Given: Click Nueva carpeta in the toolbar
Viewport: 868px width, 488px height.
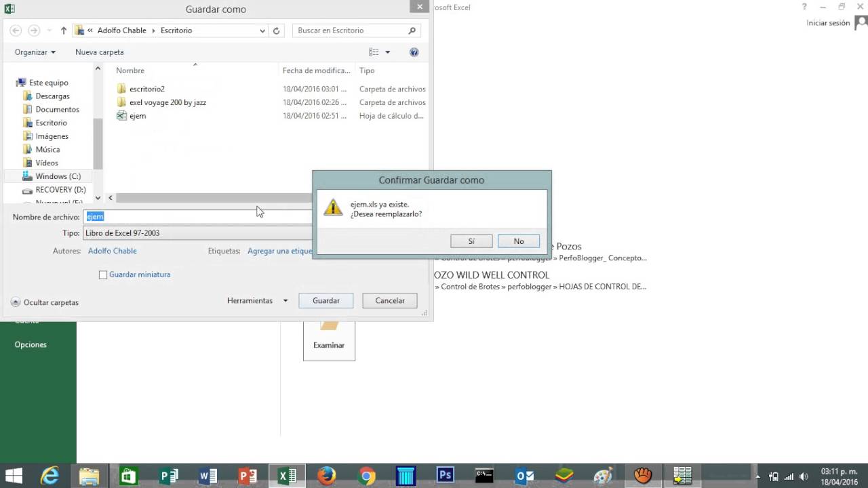Looking at the screenshot, I should (x=100, y=52).
